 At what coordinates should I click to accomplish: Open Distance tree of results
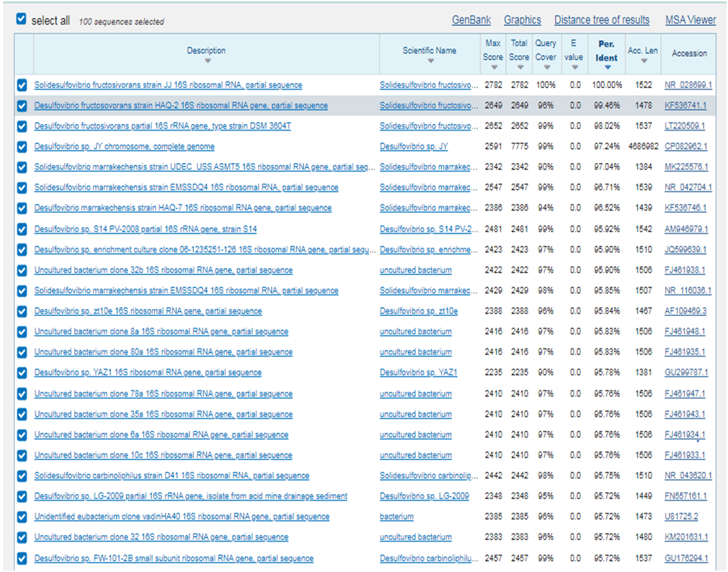click(x=601, y=20)
